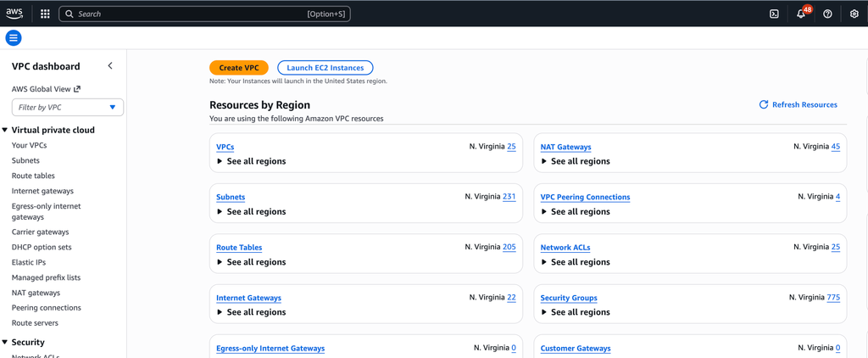Open the settings gear icon
This screenshot has height=358, width=868.
point(854,14)
